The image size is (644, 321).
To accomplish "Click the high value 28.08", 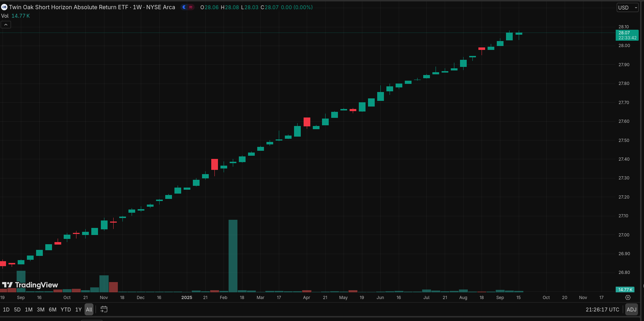I will (x=232, y=7).
